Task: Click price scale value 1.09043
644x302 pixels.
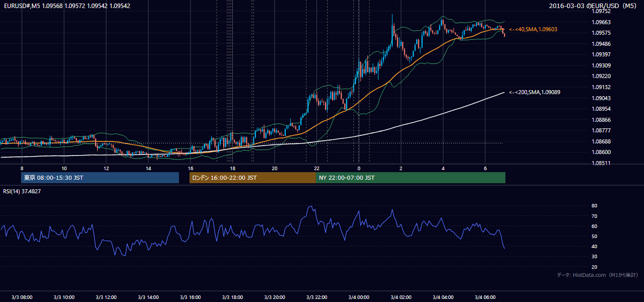Action: pos(601,98)
